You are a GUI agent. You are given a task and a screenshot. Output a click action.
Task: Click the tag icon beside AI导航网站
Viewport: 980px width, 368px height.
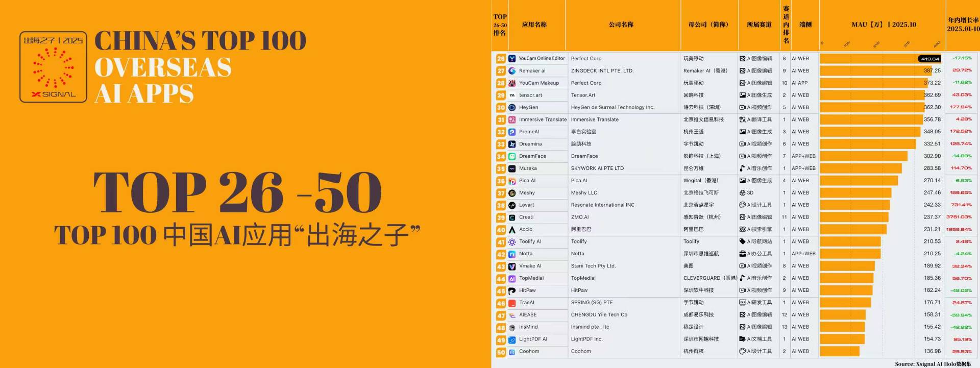[x=743, y=241]
